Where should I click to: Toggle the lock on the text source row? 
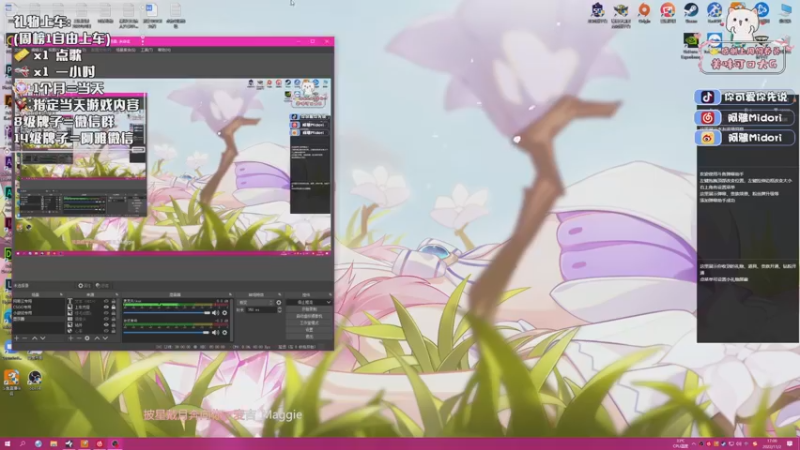[x=113, y=301]
